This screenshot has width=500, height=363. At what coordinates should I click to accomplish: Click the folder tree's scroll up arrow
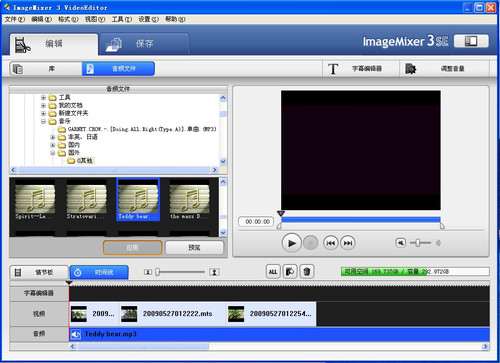223,98
